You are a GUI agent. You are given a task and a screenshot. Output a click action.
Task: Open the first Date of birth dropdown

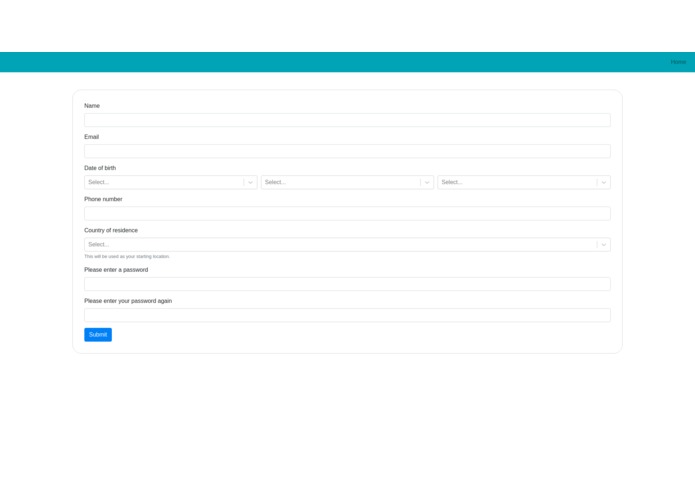pos(170,182)
